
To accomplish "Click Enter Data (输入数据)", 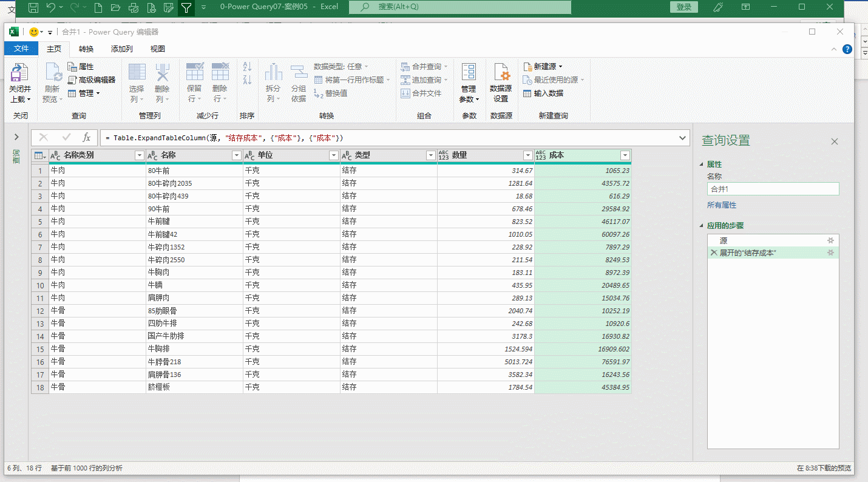I will click(x=543, y=93).
